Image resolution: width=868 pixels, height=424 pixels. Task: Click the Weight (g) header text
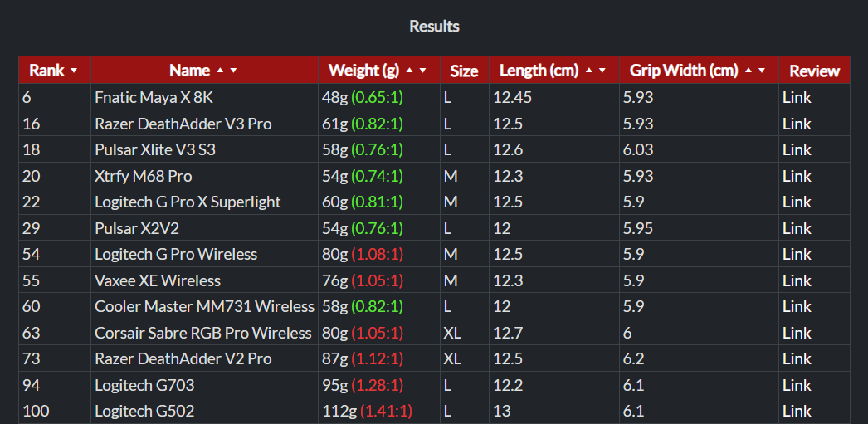(363, 71)
